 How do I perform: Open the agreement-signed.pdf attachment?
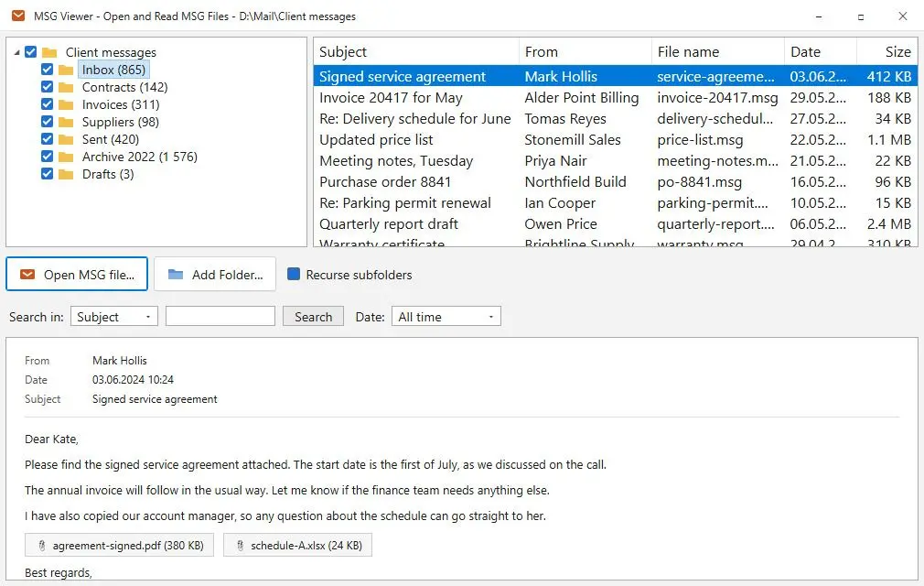[120, 546]
